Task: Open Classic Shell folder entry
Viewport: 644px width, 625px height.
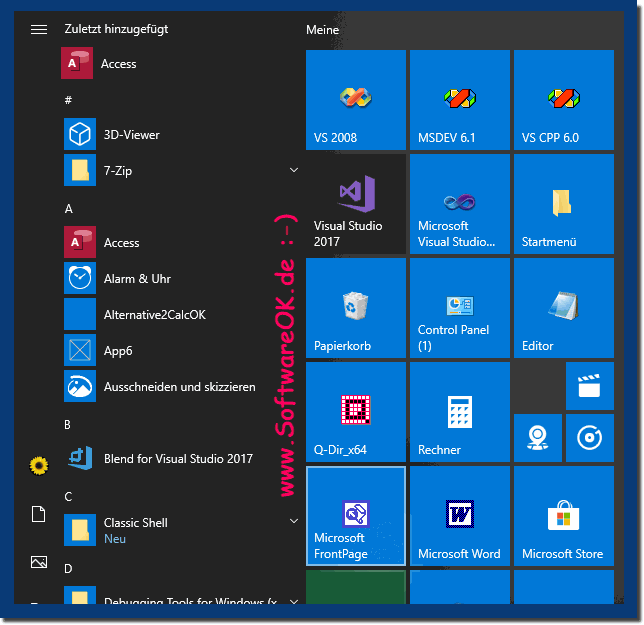Action: pyautogui.click(x=181, y=530)
